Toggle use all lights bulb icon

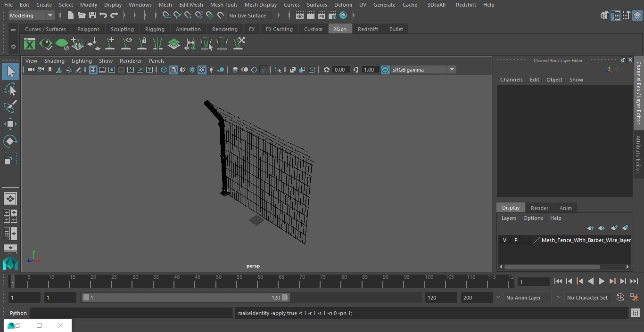click(211, 70)
